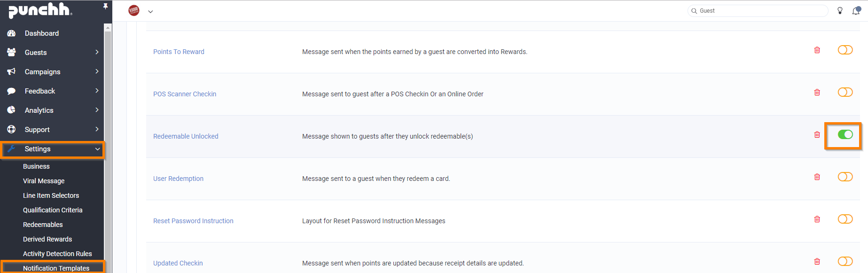This screenshot has width=868, height=273.
Task: Delete the Reset Password Instruction template
Action: (817, 219)
